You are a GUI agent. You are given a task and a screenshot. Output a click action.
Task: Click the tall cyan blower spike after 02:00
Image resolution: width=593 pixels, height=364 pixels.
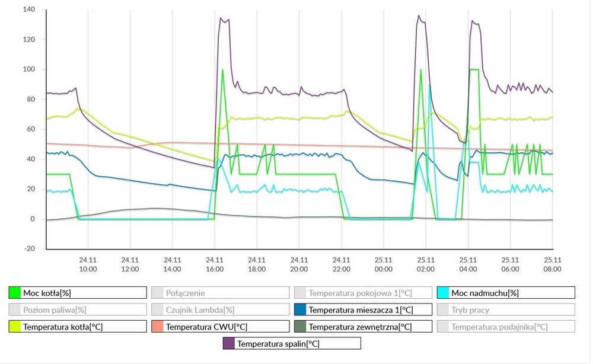(429, 86)
